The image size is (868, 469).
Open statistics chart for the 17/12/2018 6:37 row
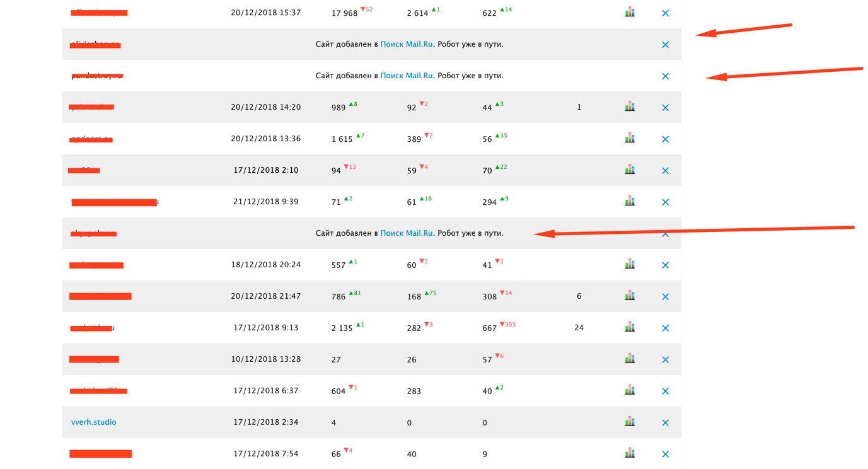tap(630, 390)
